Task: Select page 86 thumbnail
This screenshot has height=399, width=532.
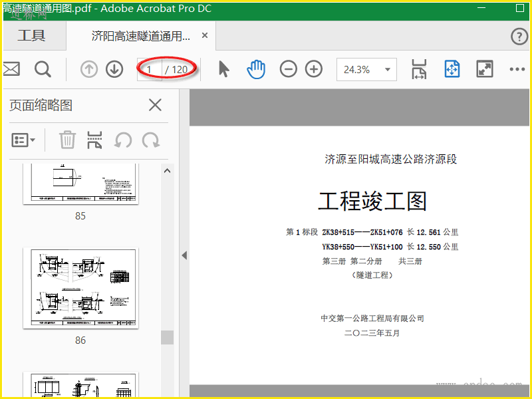Action: (x=80, y=288)
